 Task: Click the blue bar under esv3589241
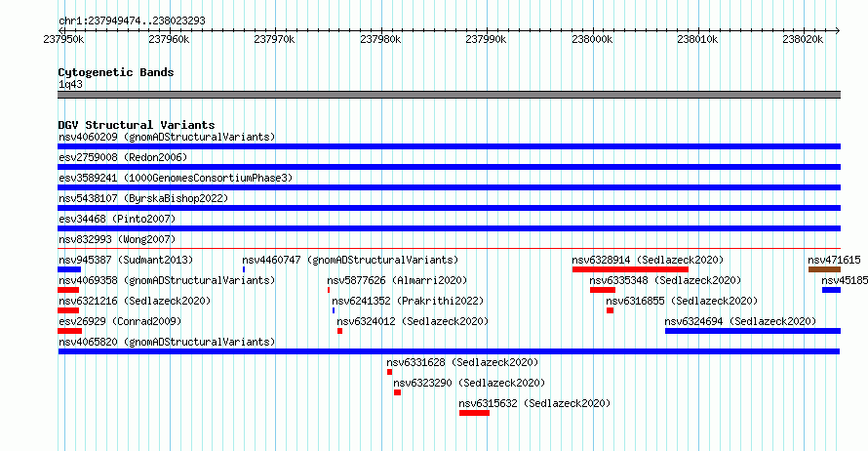pos(449,187)
